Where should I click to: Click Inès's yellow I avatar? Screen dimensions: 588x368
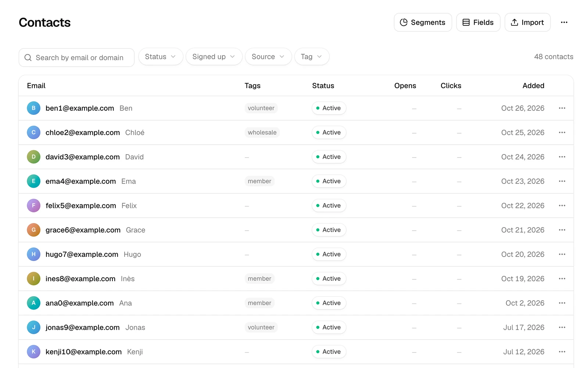pyautogui.click(x=33, y=279)
